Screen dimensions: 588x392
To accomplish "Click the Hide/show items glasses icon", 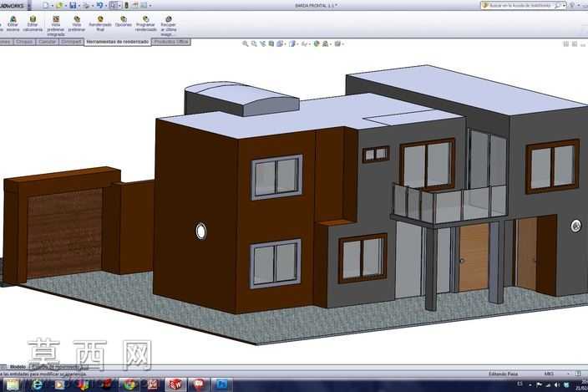I will click(x=304, y=44).
